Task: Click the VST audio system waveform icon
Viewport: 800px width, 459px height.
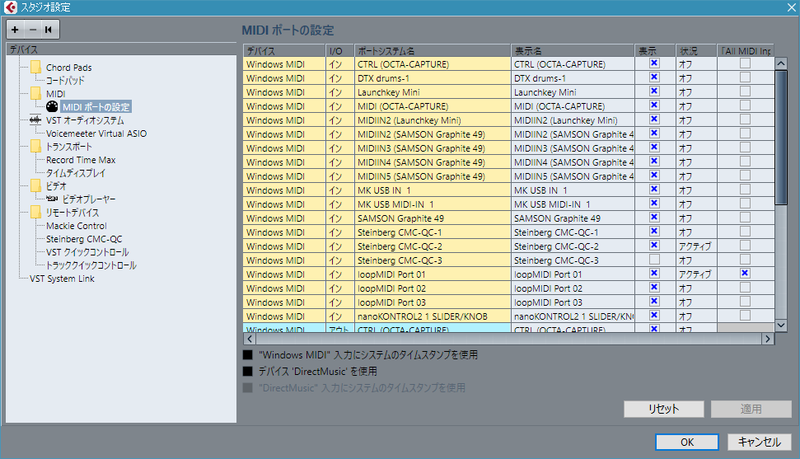Action: coord(35,120)
